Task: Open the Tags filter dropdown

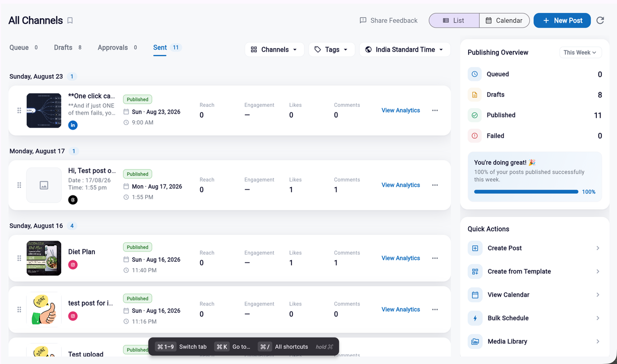Action: pyautogui.click(x=331, y=50)
